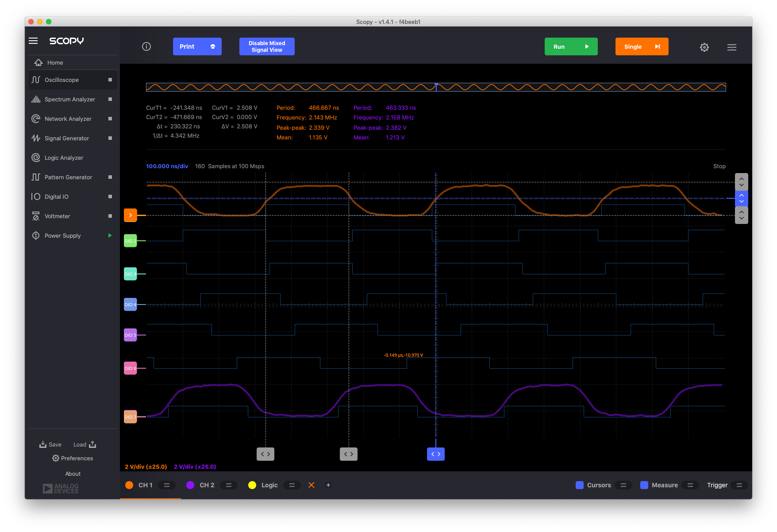Toggle Spectrum Analyzer run/stop square

tap(110, 99)
